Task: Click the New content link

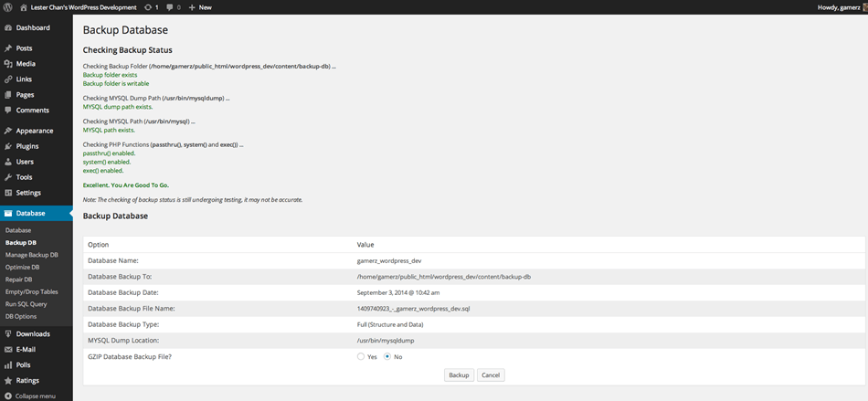Action: [x=205, y=7]
